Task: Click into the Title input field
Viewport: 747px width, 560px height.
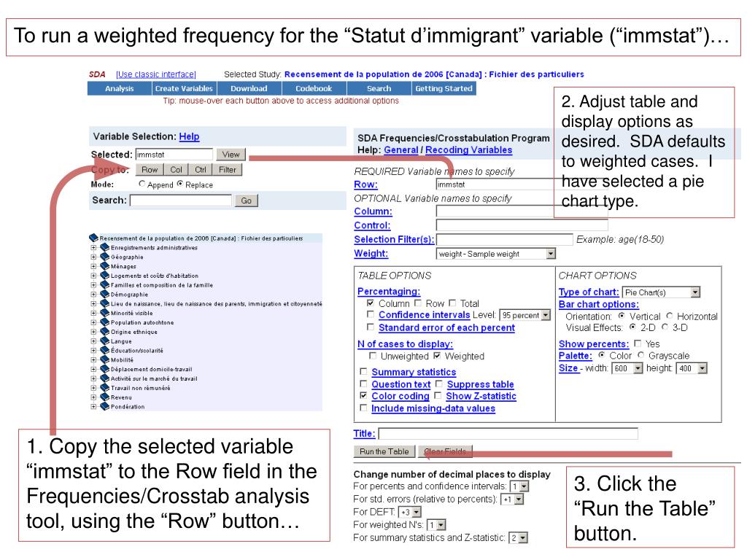Action: 508,433
